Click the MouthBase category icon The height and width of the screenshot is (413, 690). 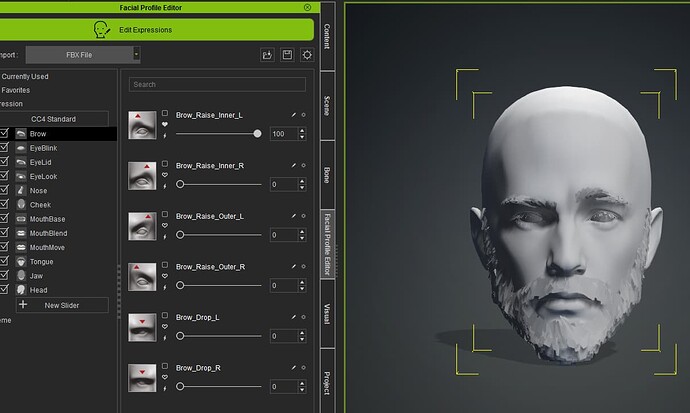pos(21,219)
